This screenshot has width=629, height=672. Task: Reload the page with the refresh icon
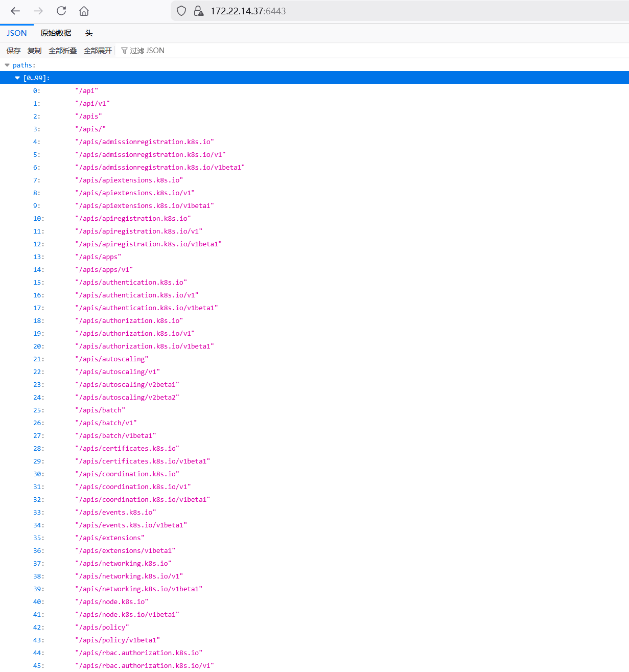(x=61, y=11)
